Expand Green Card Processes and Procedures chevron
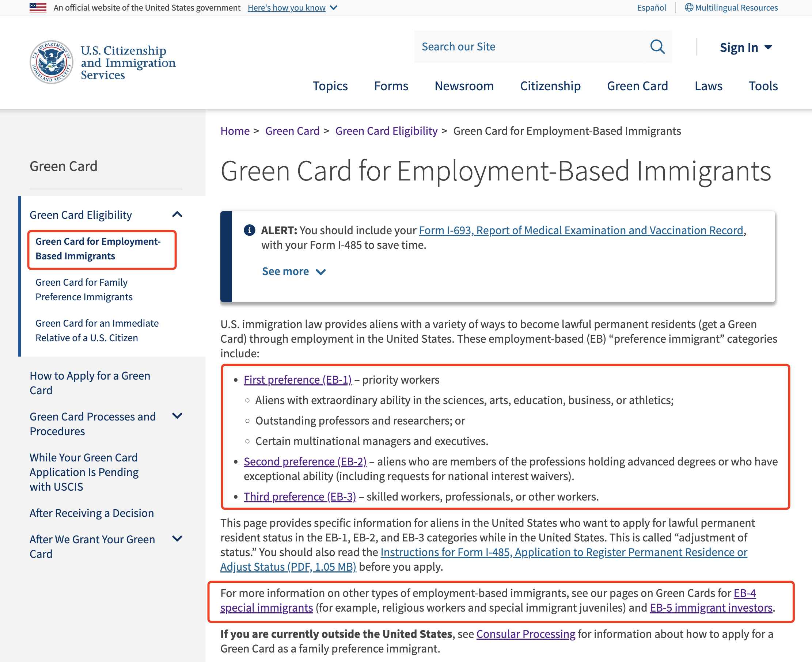 pyautogui.click(x=177, y=416)
